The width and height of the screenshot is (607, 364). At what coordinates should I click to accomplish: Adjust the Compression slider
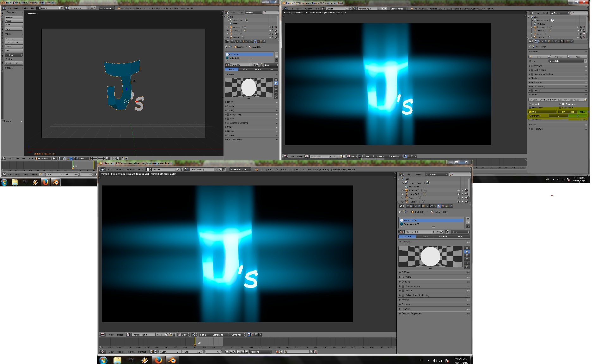558,119
